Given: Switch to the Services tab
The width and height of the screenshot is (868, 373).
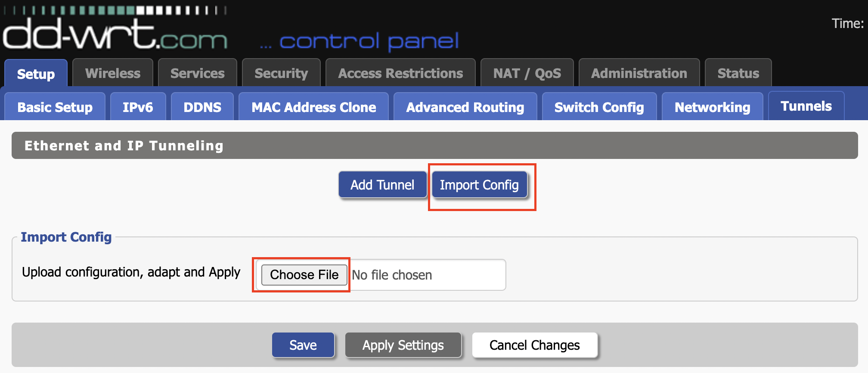Looking at the screenshot, I should tap(197, 73).
